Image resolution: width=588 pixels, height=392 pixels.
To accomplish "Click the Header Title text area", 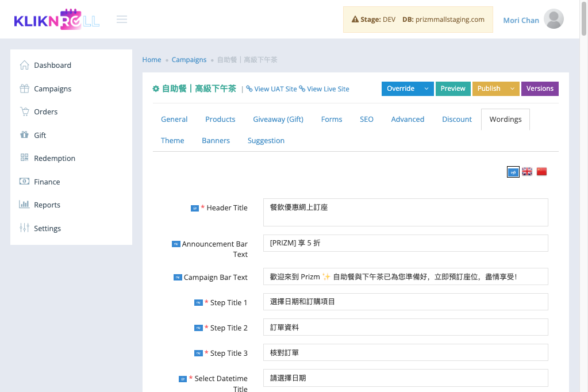I will tap(406, 212).
